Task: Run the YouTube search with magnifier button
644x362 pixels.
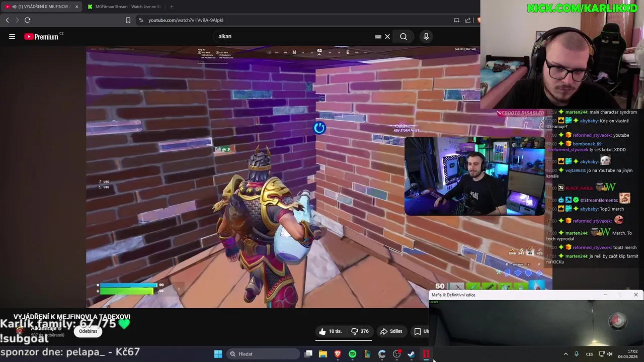Action: point(404,36)
